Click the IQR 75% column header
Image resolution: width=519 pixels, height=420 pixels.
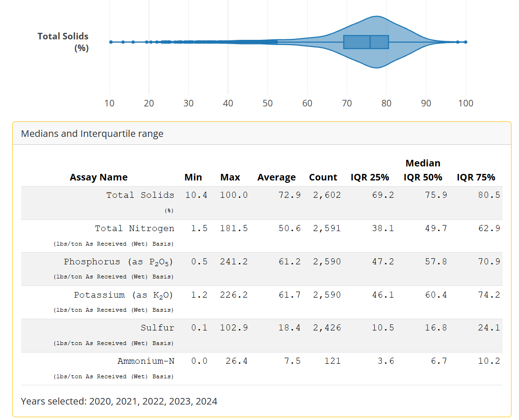click(x=476, y=177)
